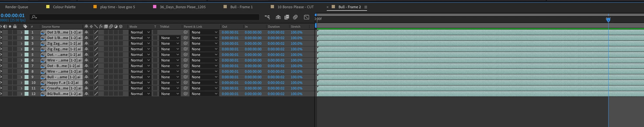Click the layer search field
The width and height of the screenshot is (644, 127).
click(x=145, y=17)
